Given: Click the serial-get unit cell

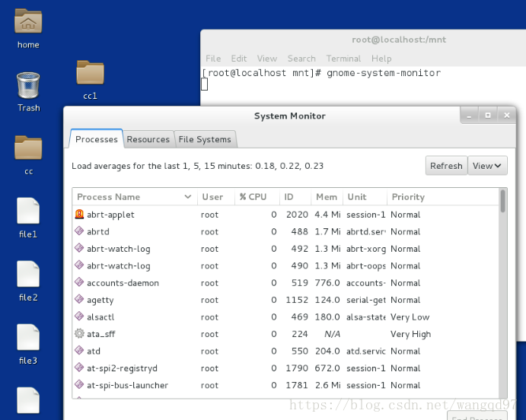Looking at the screenshot, I should click(366, 300).
